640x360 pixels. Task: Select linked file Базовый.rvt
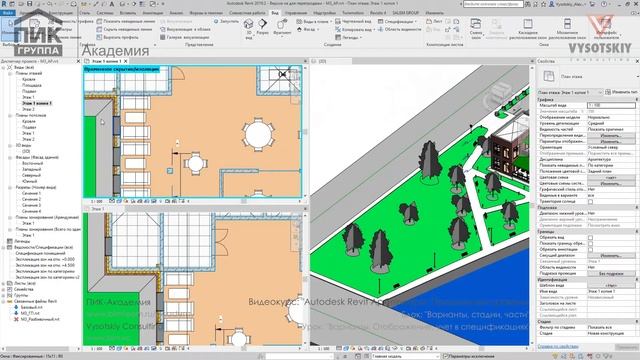click(31, 307)
